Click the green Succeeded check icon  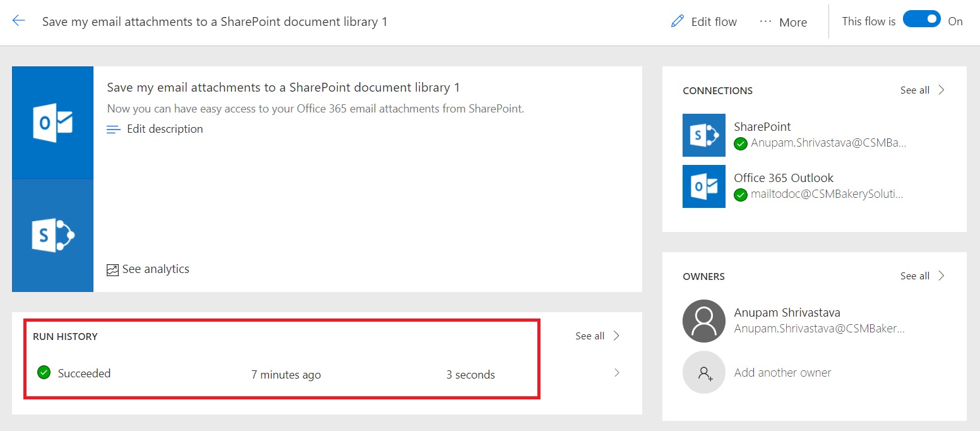pyautogui.click(x=44, y=372)
